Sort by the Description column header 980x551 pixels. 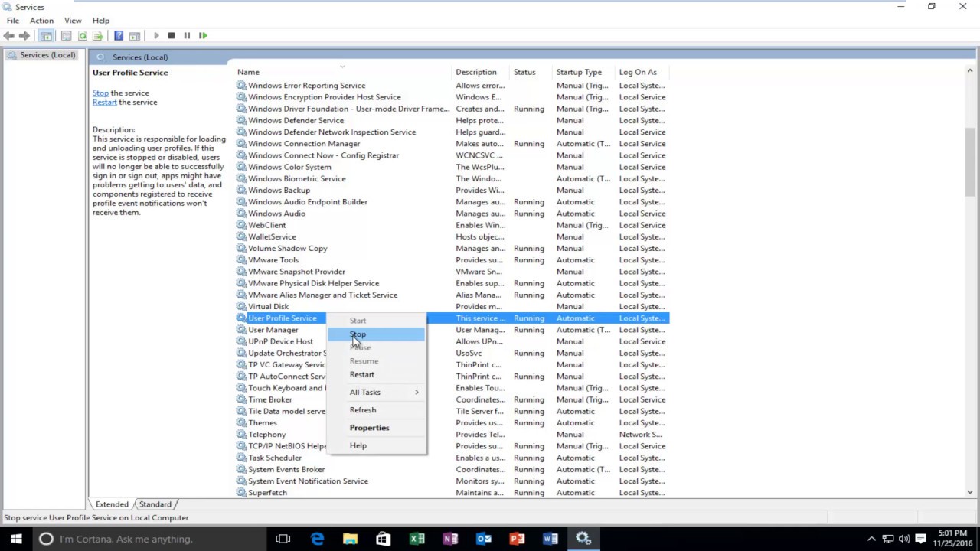tap(482, 73)
